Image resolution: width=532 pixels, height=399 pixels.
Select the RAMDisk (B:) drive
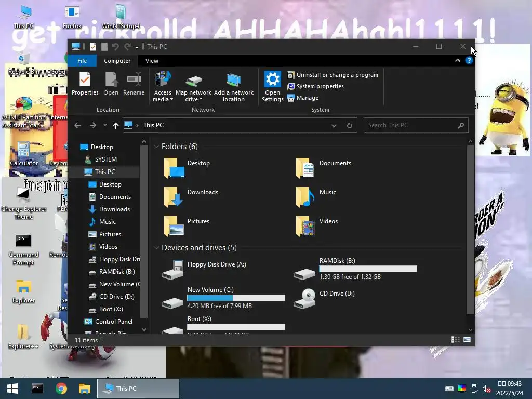[355, 270]
